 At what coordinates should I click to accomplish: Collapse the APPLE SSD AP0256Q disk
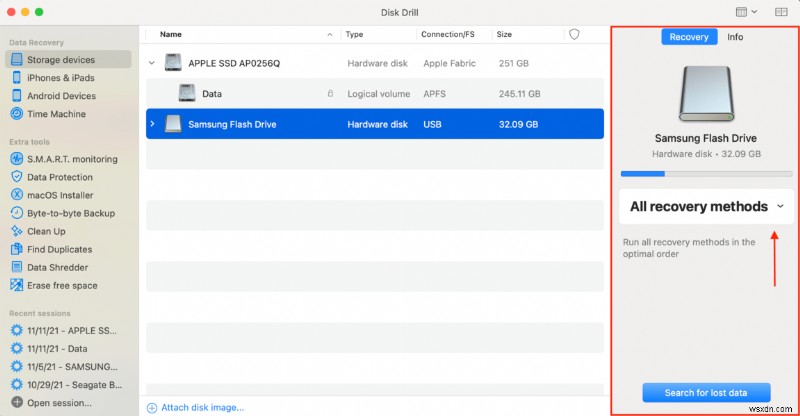(x=152, y=62)
